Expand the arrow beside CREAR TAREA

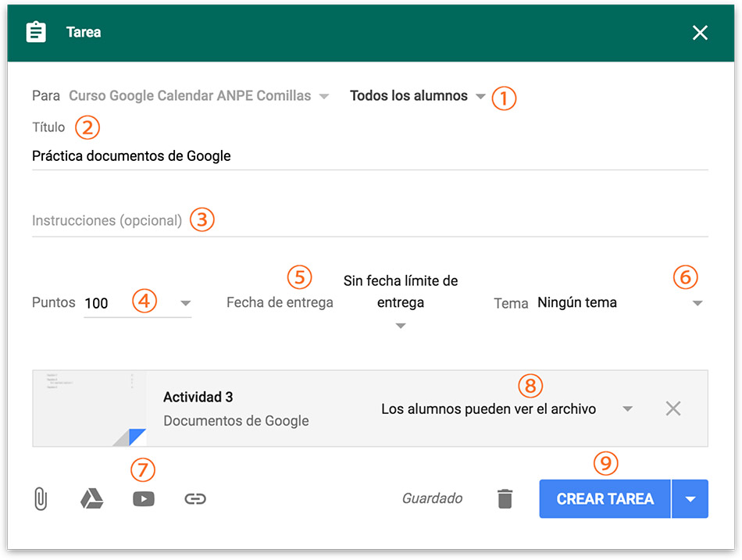click(690, 499)
